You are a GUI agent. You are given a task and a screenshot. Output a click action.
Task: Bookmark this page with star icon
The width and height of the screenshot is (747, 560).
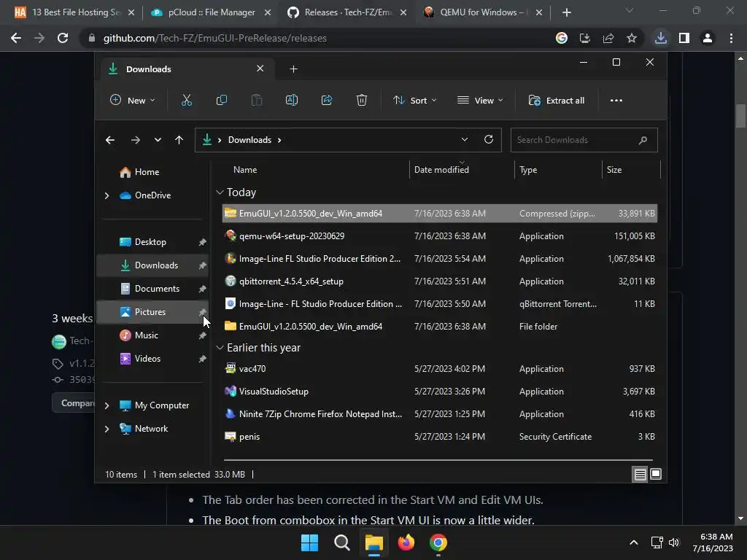coord(632,38)
